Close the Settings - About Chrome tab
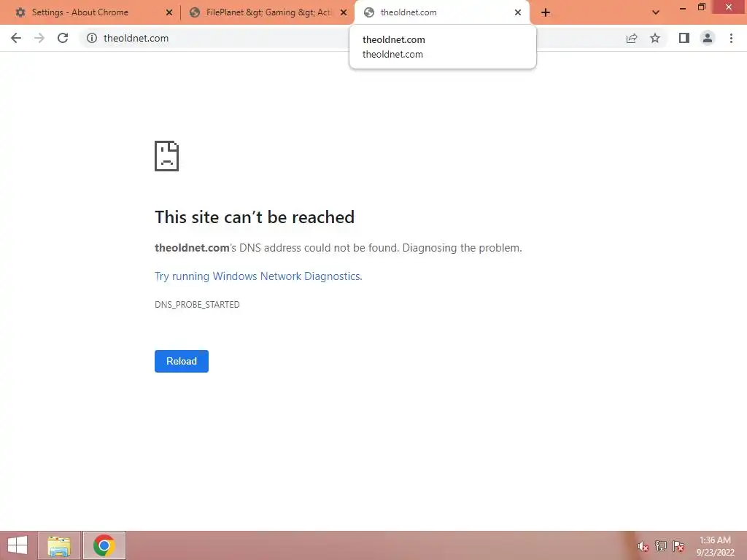This screenshot has width=747, height=560. coord(169,13)
